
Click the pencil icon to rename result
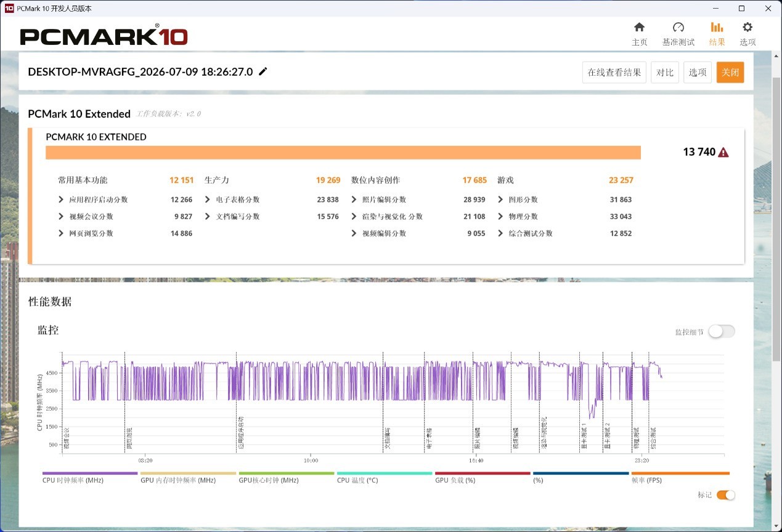(263, 71)
